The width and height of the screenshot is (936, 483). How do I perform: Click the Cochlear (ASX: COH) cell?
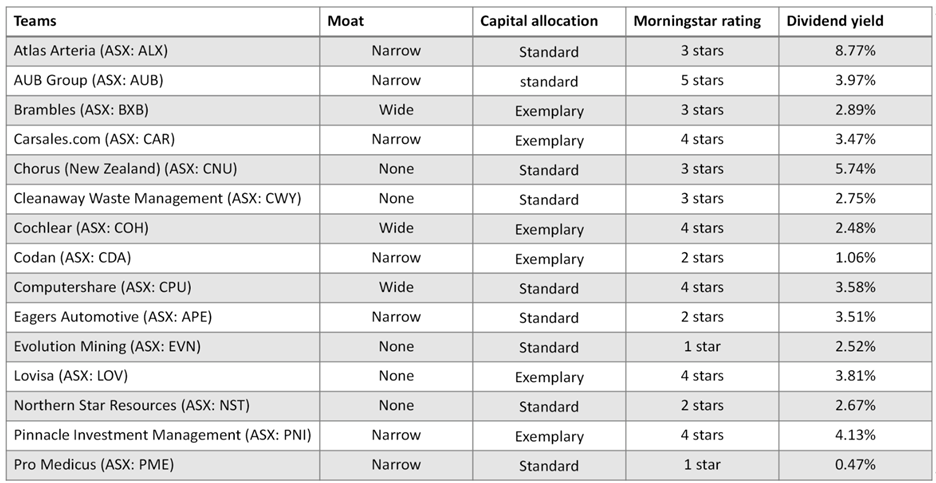coord(81,228)
